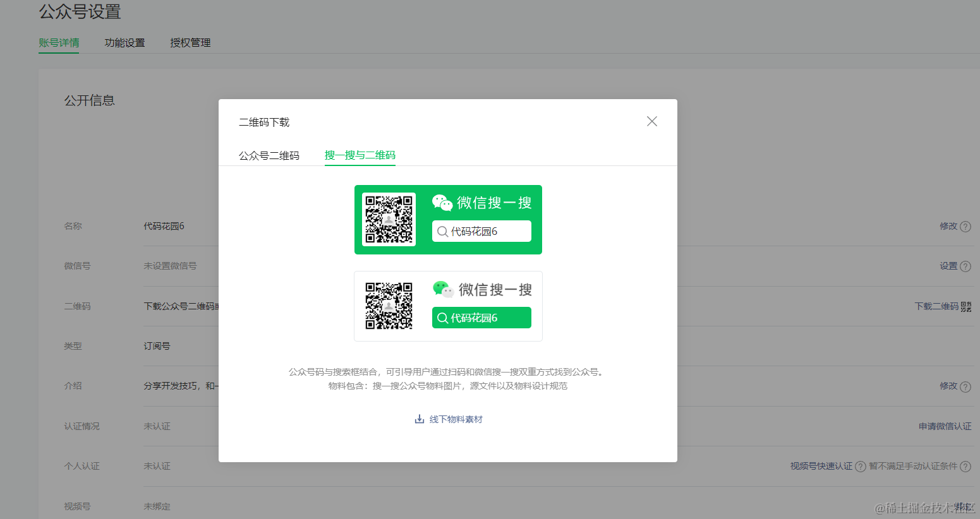Click 视频号快速认证 link

pyautogui.click(x=821, y=466)
